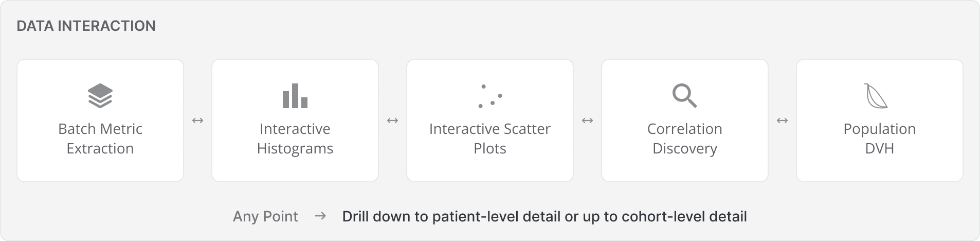Click the Any Point text

coord(265,216)
